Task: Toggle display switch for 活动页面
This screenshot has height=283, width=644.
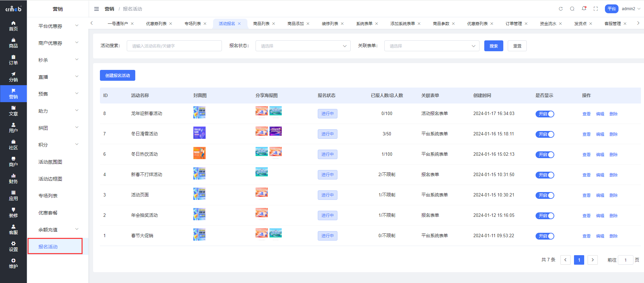Action: tap(545, 195)
